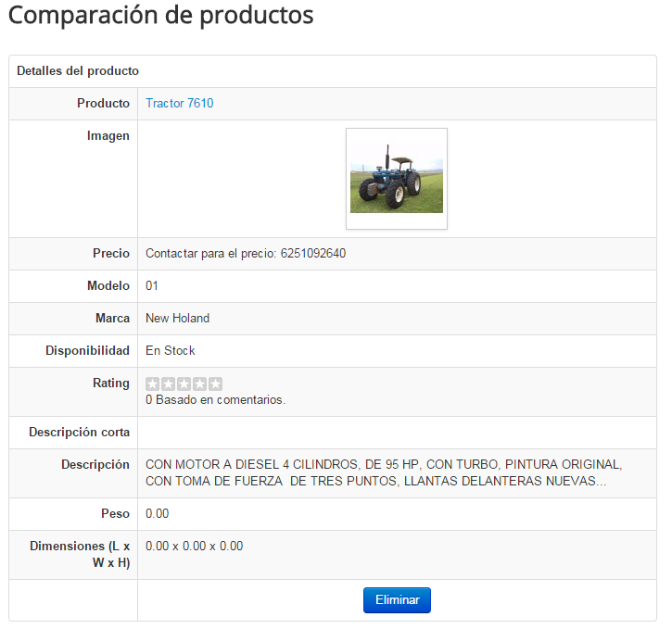Select the diesel motor description text
The width and height of the screenshot is (672, 629).
(x=384, y=472)
